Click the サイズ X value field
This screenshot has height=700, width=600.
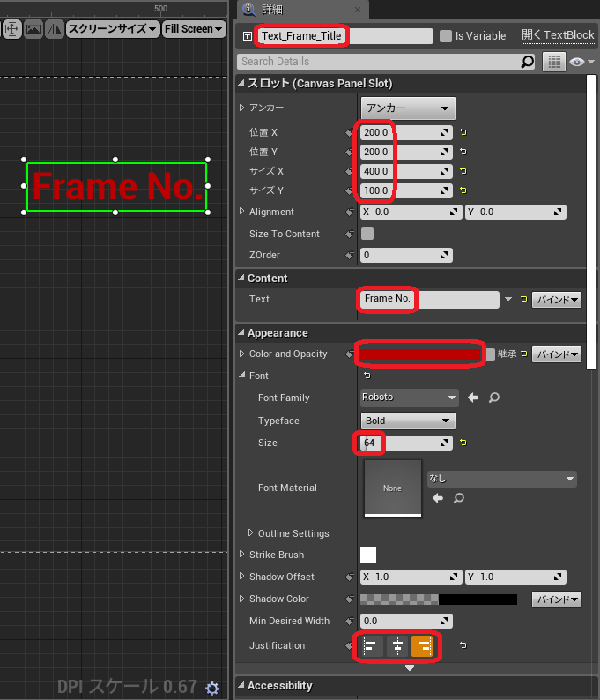coord(406,171)
